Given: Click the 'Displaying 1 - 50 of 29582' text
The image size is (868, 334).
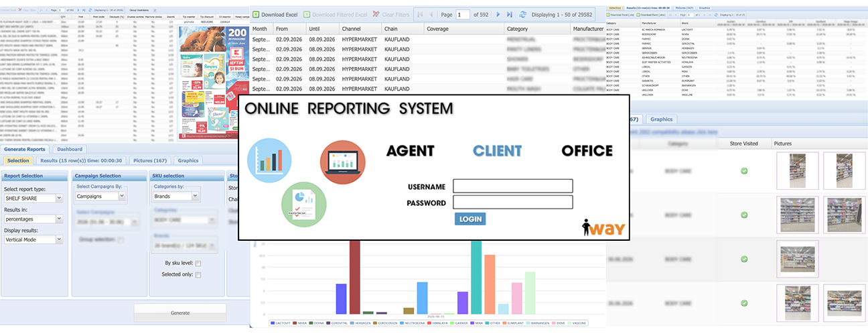Looking at the screenshot, I should click(563, 14).
